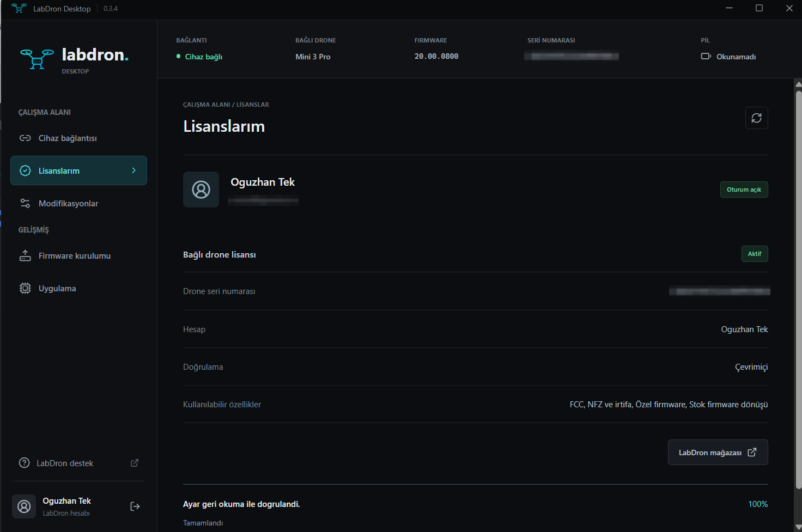
Task: Click the Ayar geri okuma ile dogrulandi message
Action: pyautogui.click(x=241, y=504)
